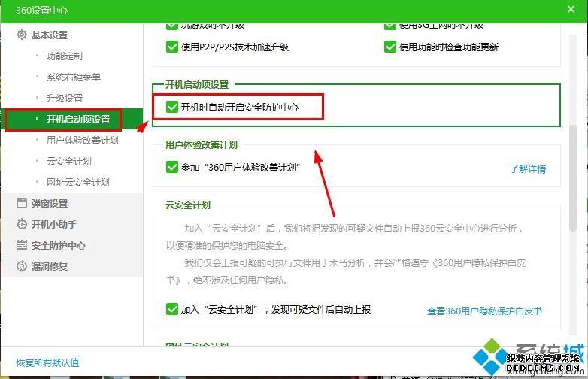Open the 了解详情 link
This screenshot has width=588, height=379.
coord(528,168)
